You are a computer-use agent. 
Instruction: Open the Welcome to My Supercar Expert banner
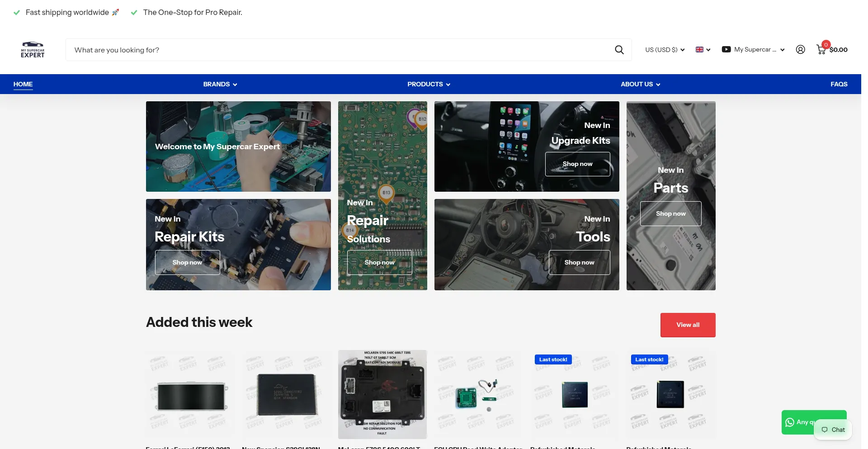pyautogui.click(x=238, y=147)
